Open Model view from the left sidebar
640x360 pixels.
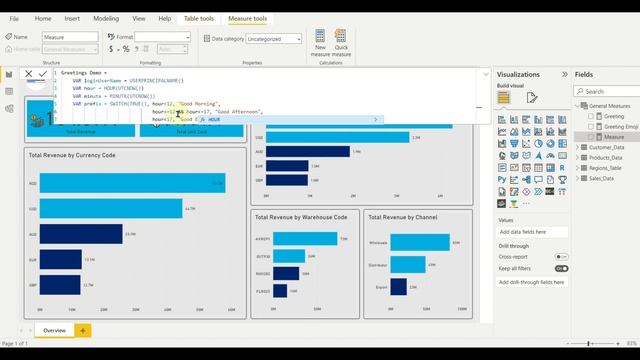click(9, 109)
